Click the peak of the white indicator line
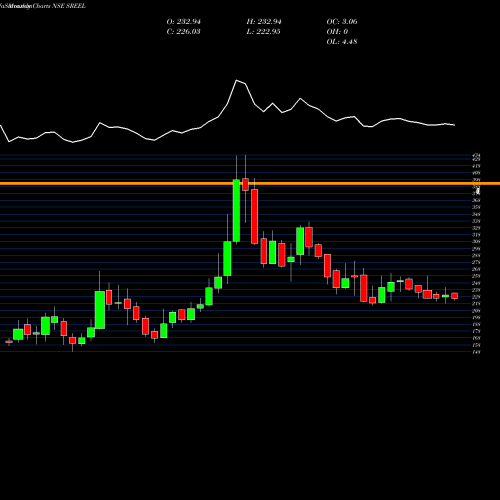The width and height of the screenshot is (500, 500). click(237, 80)
